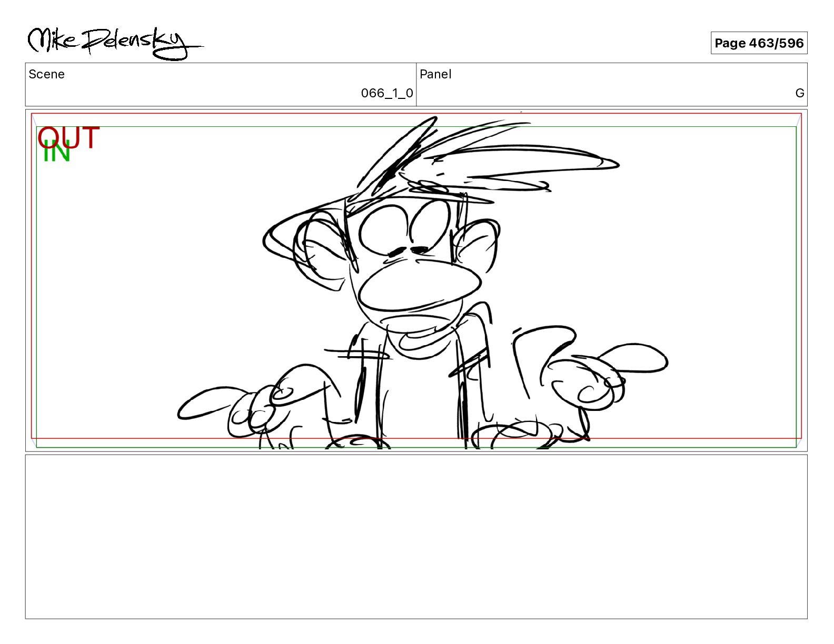This screenshot has height=644, width=834.
Task: Click the empty notes box below panel
Action: click(416, 537)
